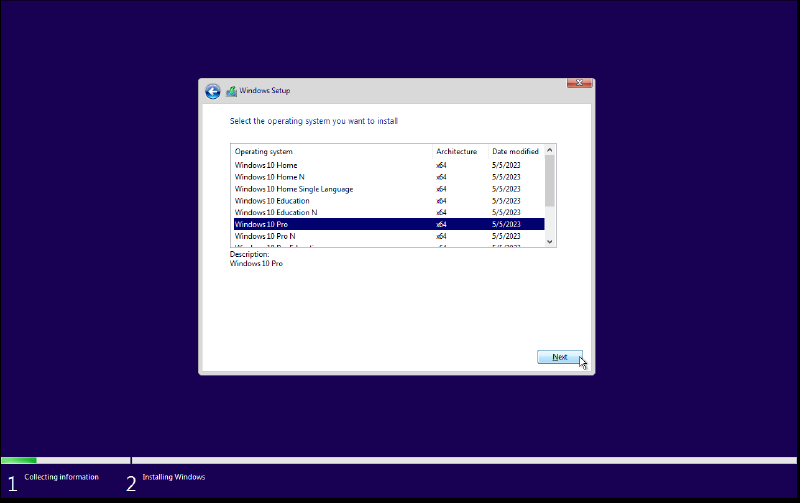
Task: Click the Architecture column header
Action: click(460, 152)
